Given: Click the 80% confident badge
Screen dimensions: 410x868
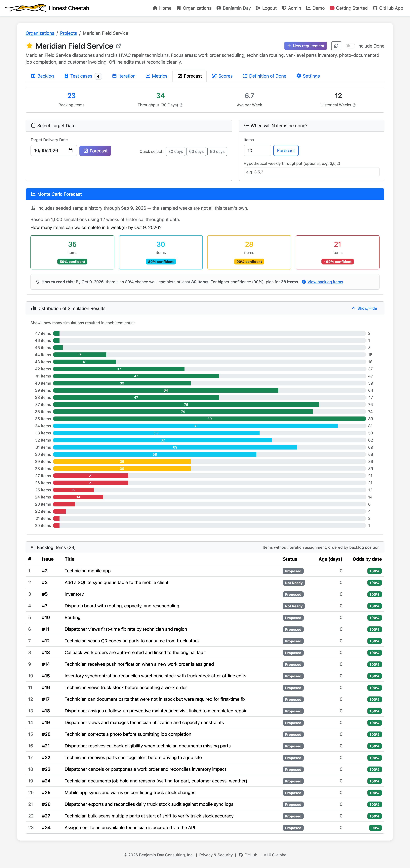Looking at the screenshot, I should tap(161, 262).
